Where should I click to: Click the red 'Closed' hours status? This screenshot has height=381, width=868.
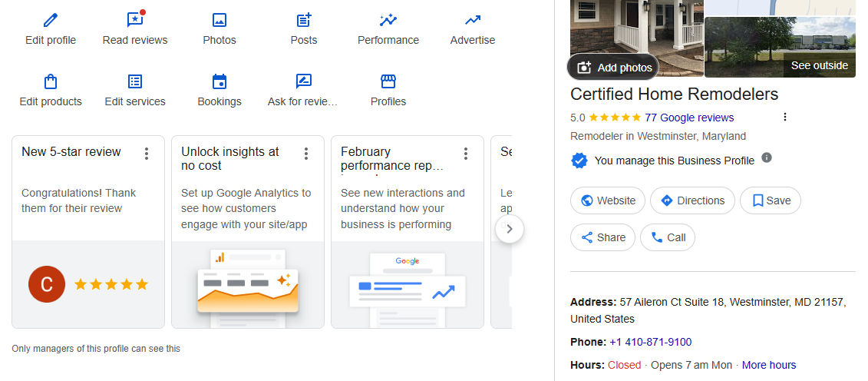point(625,366)
